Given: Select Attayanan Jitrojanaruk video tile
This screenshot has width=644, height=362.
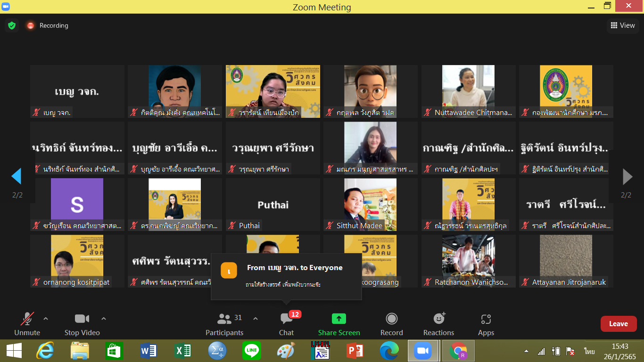Looking at the screenshot, I should click(566, 261).
